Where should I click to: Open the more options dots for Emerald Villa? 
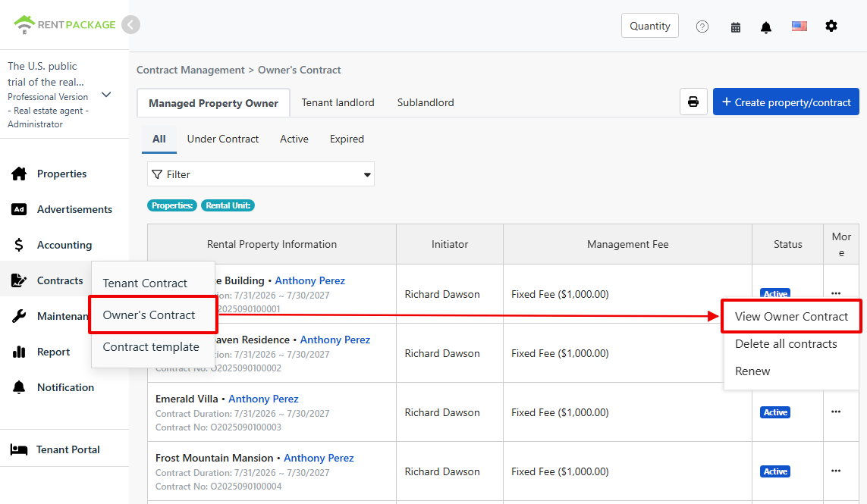[836, 412]
